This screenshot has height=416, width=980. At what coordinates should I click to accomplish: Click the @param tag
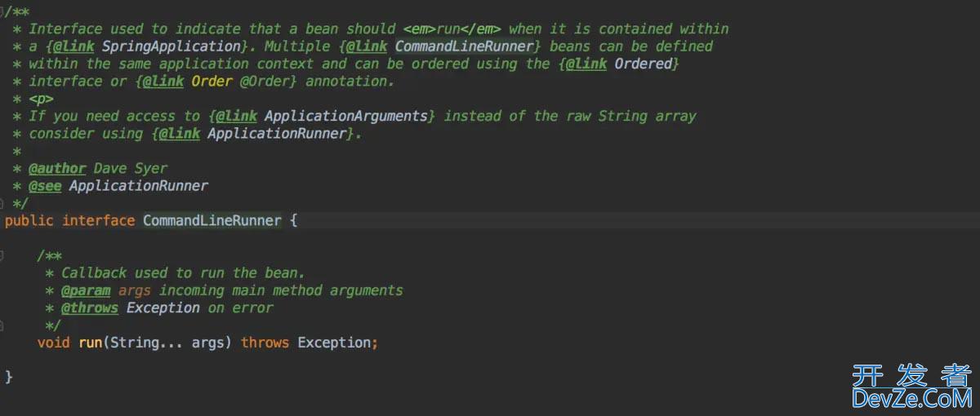[86, 290]
